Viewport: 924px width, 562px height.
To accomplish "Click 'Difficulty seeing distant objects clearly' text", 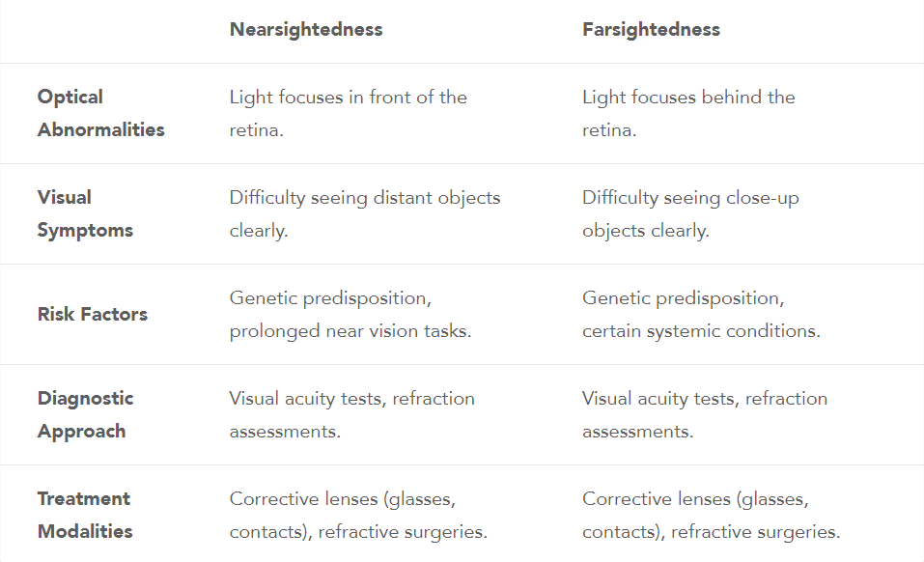I will (x=365, y=213).
